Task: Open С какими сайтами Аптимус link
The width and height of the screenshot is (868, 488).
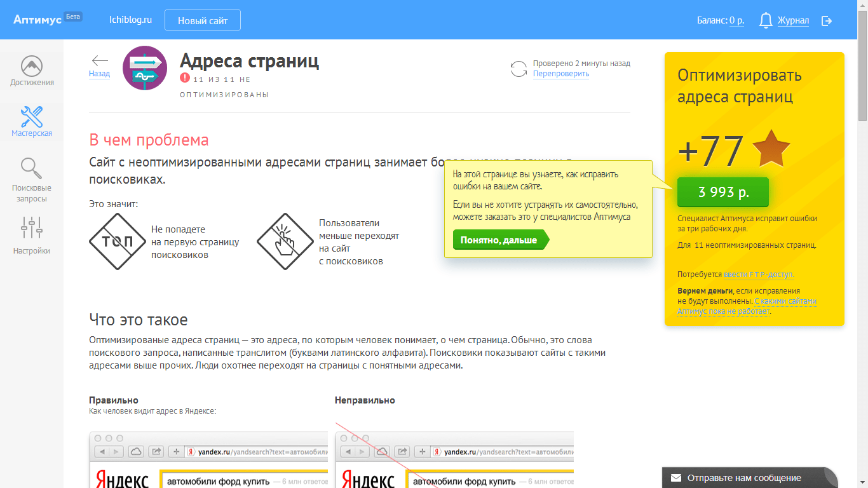Action: (747, 306)
